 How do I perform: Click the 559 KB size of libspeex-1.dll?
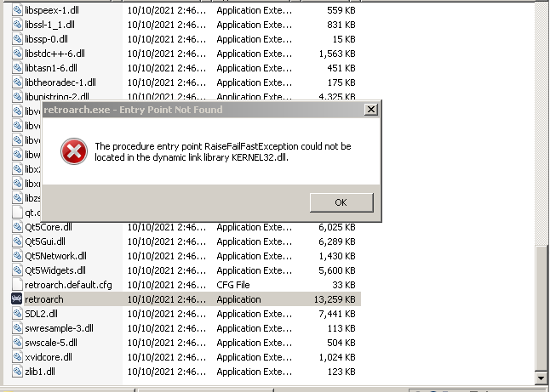341,10
